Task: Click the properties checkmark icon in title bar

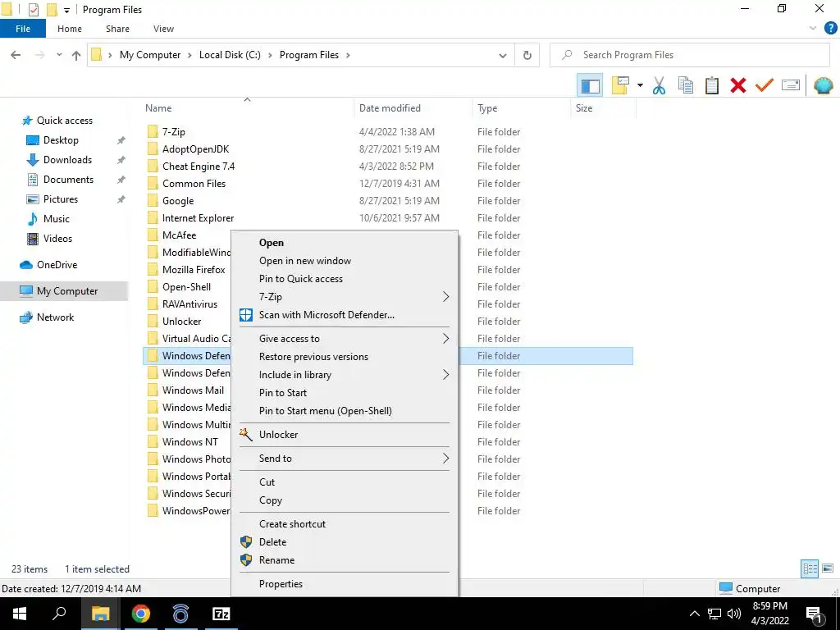Action: tap(33, 10)
